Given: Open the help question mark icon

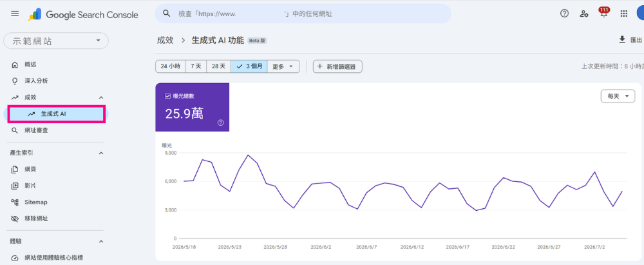Looking at the screenshot, I should [564, 14].
